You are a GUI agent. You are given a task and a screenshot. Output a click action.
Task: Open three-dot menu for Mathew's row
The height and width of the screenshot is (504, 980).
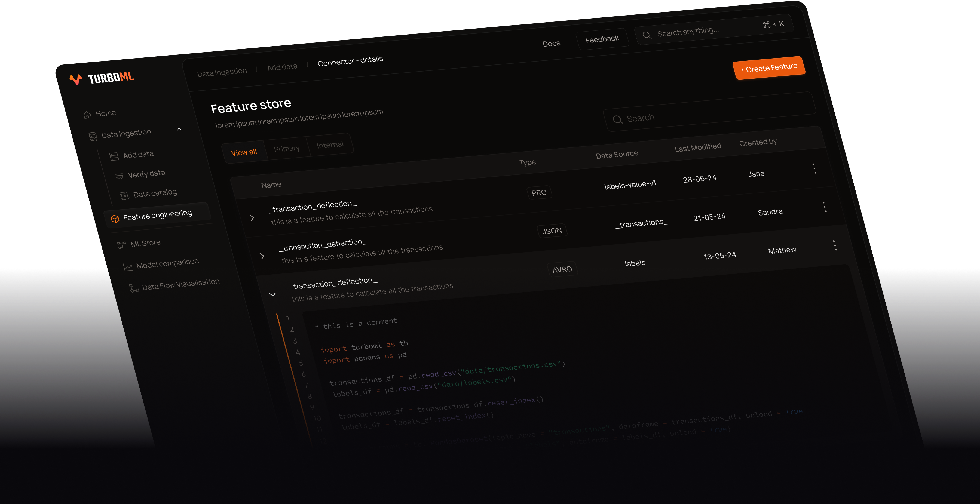point(835,245)
